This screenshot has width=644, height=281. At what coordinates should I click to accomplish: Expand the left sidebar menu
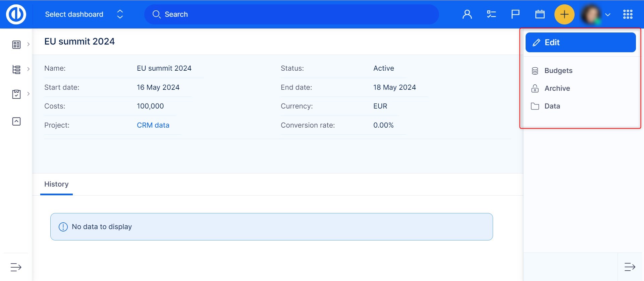pyautogui.click(x=16, y=267)
